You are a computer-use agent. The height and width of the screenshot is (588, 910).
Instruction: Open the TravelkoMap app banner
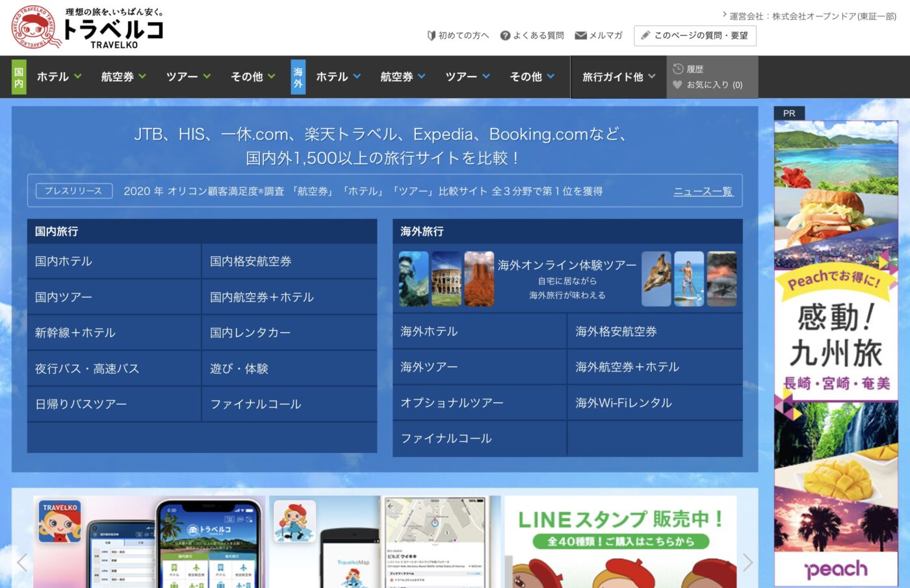tap(385, 542)
